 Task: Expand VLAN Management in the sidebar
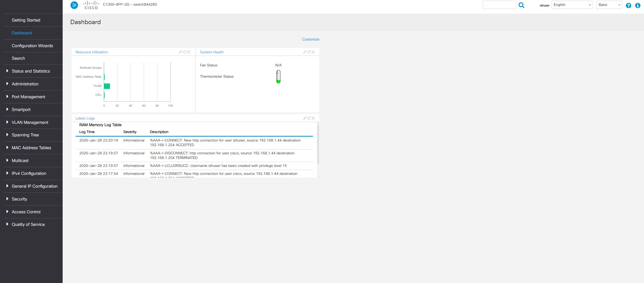[x=30, y=122]
